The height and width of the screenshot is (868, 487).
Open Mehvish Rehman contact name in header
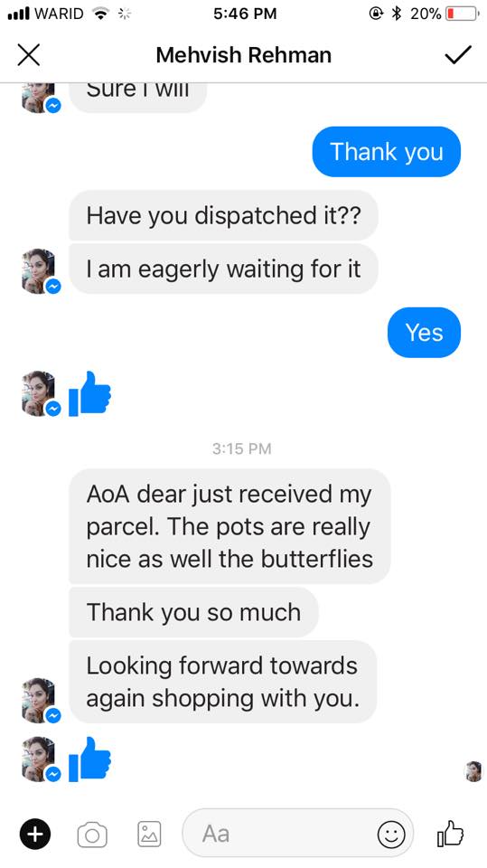tap(244, 55)
